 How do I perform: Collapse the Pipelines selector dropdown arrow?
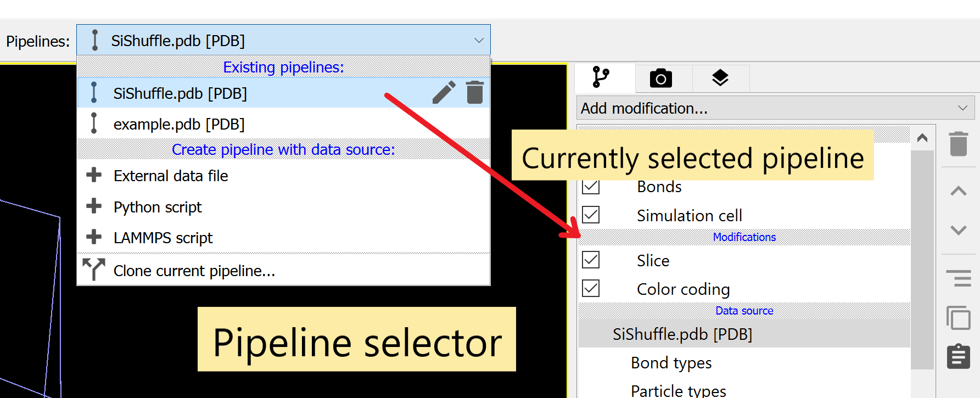(479, 41)
